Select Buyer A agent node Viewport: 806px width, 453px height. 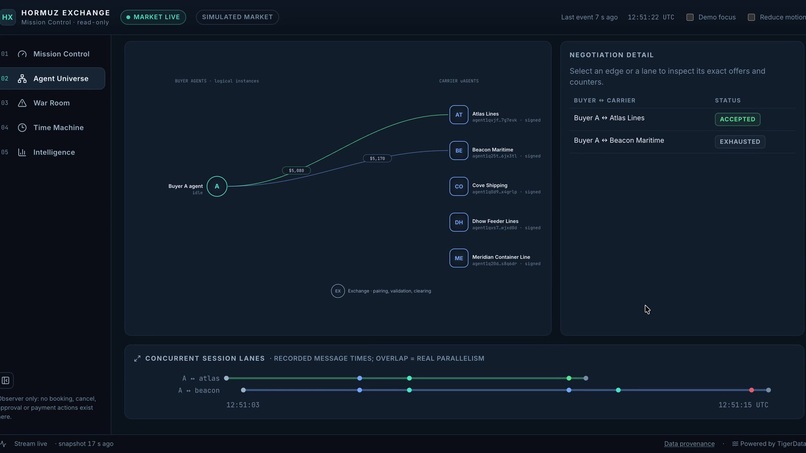coord(217,186)
